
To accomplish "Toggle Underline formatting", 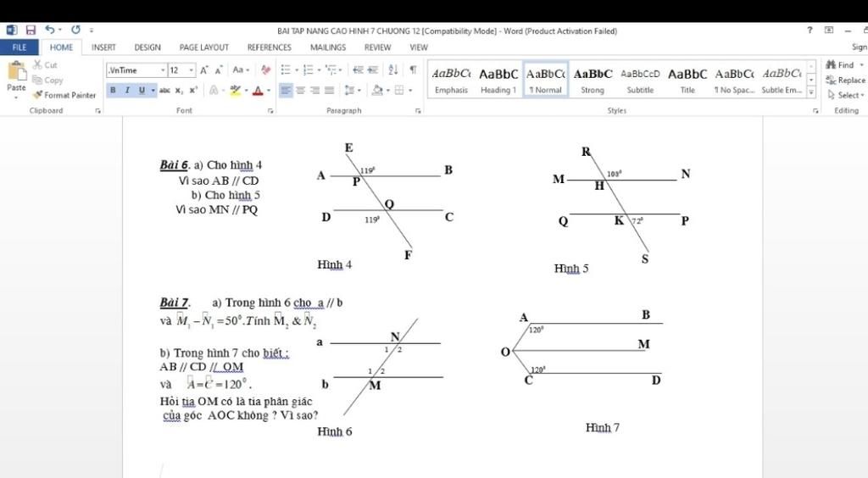I will tap(142, 90).
